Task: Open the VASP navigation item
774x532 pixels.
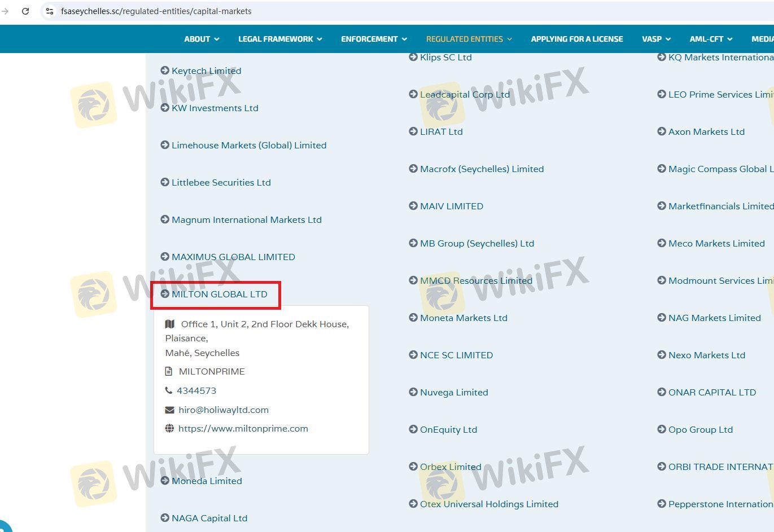Action: (x=651, y=39)
